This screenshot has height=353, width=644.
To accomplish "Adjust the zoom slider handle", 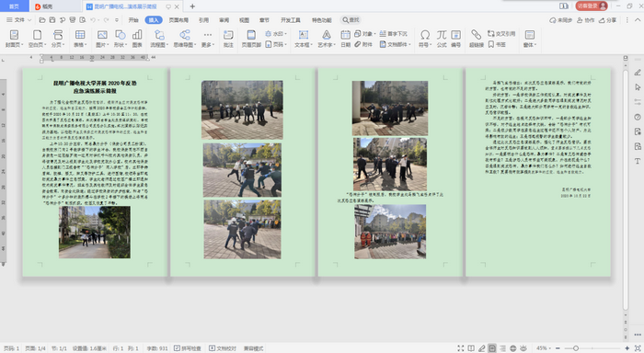I will click(575, 348).
